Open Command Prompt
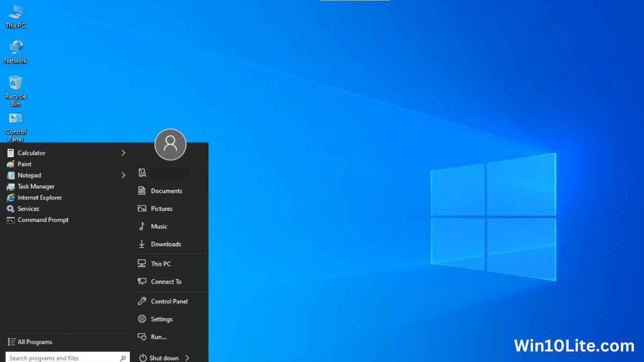The image size is (644, 362). pos(43,220)
